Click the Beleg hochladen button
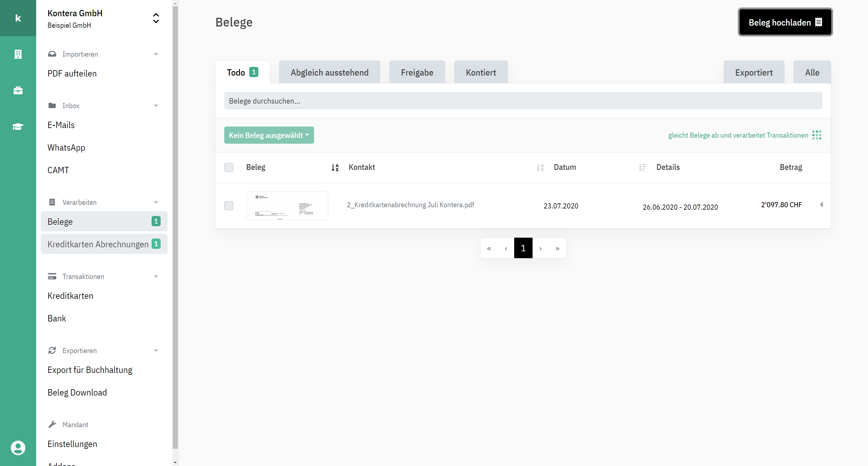 coord(785,22)
